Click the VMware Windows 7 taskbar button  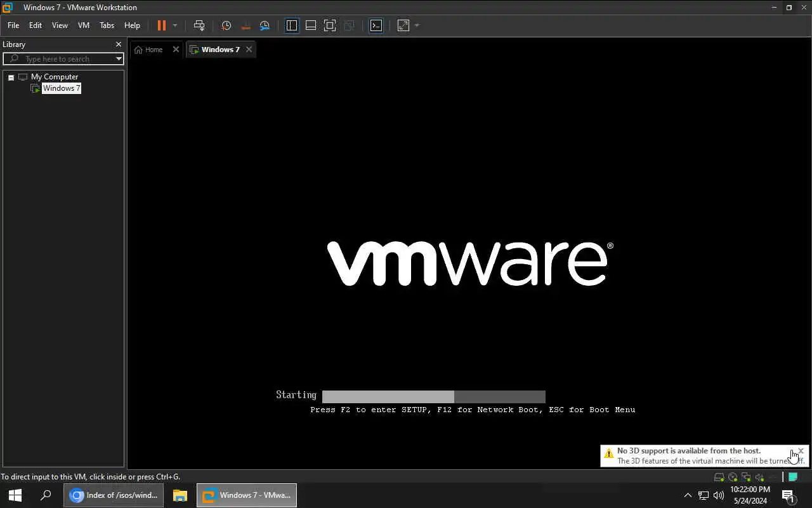(247, 495)
